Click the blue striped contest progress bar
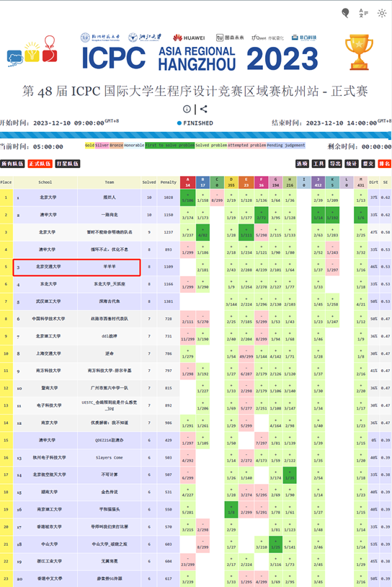This screenshot has height=587, width=392. [x=195, y=136]
